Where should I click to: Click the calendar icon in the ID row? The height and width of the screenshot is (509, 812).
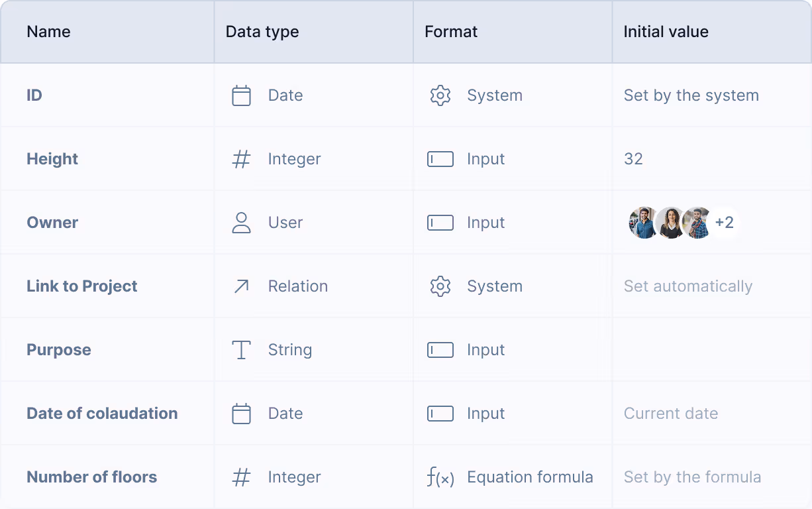coord(242,95)
